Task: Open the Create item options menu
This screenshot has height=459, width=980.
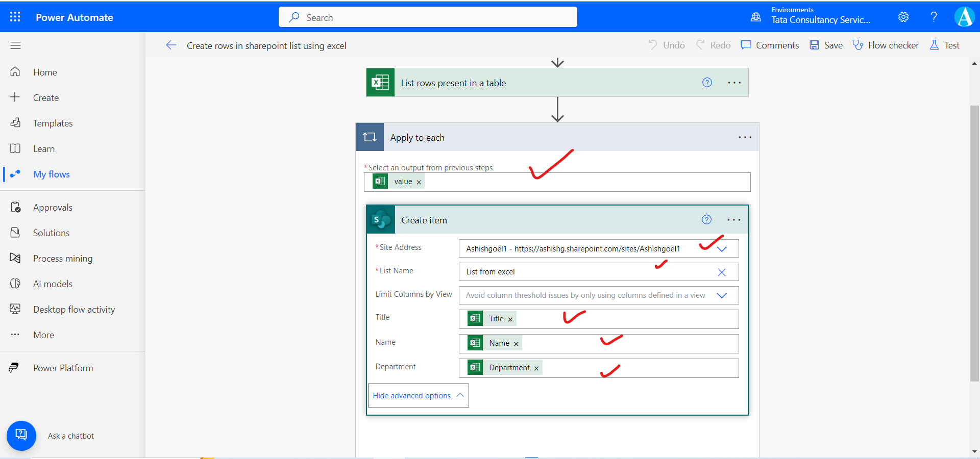Action: click(733, 219)
